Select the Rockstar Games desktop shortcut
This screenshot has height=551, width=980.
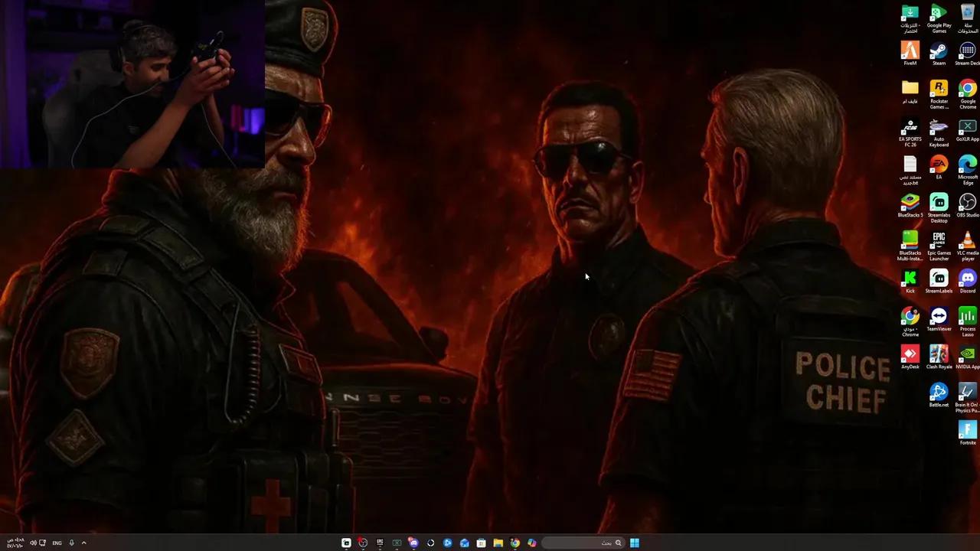[x=939, y=94]
